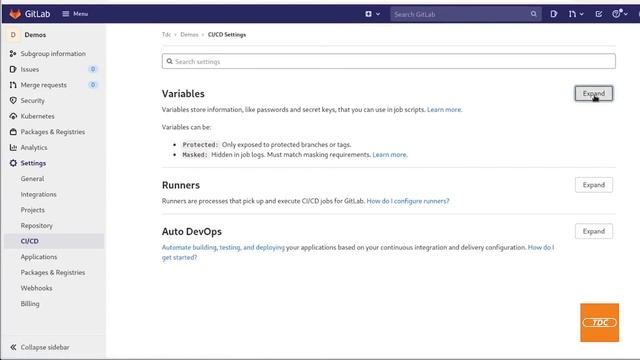Viewport: 640px width, 360px height.
Task: Click the Analytics chart icon
Action: 13,147
